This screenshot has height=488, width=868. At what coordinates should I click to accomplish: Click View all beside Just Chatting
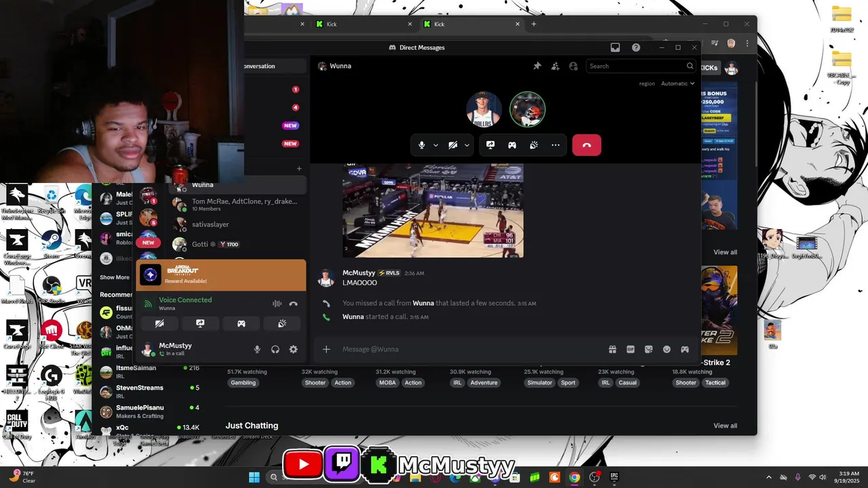tap(725, 426)
